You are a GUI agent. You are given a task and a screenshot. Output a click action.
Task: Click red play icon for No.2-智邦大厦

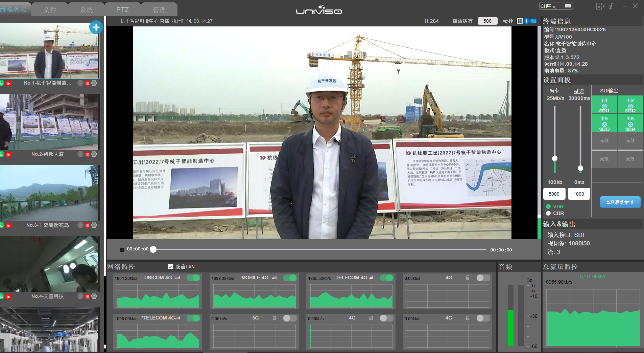[9, 154]
